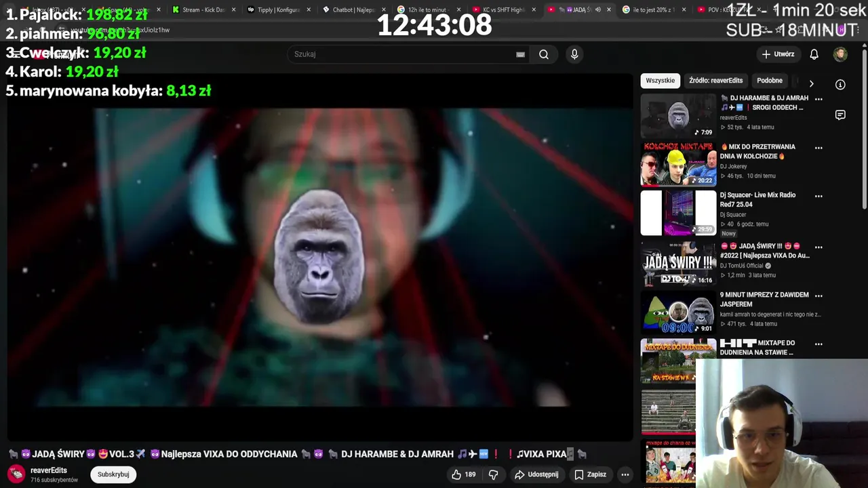Save video with Zapisz bookmark button

(x=590, y=474)
